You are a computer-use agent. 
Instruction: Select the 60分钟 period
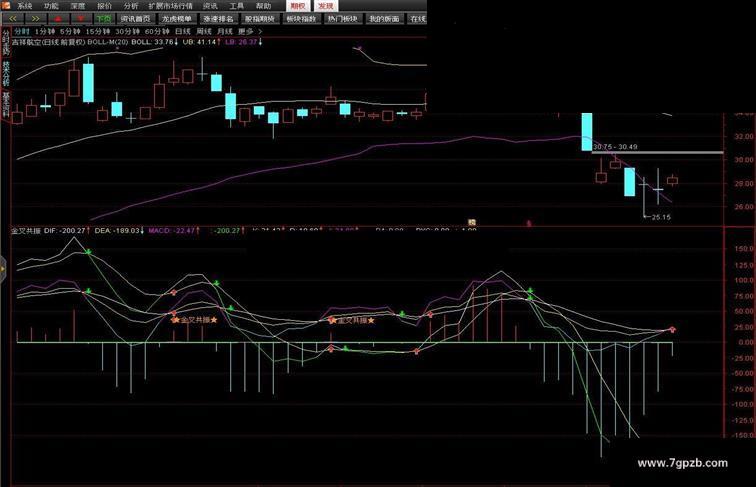click(157, 31)
